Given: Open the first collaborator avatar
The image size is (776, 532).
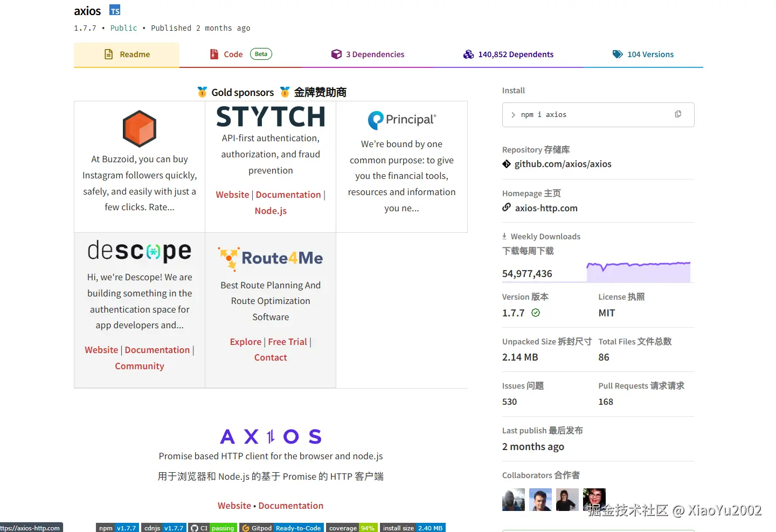Looking at the screenshot, I should tap(514, 500).
